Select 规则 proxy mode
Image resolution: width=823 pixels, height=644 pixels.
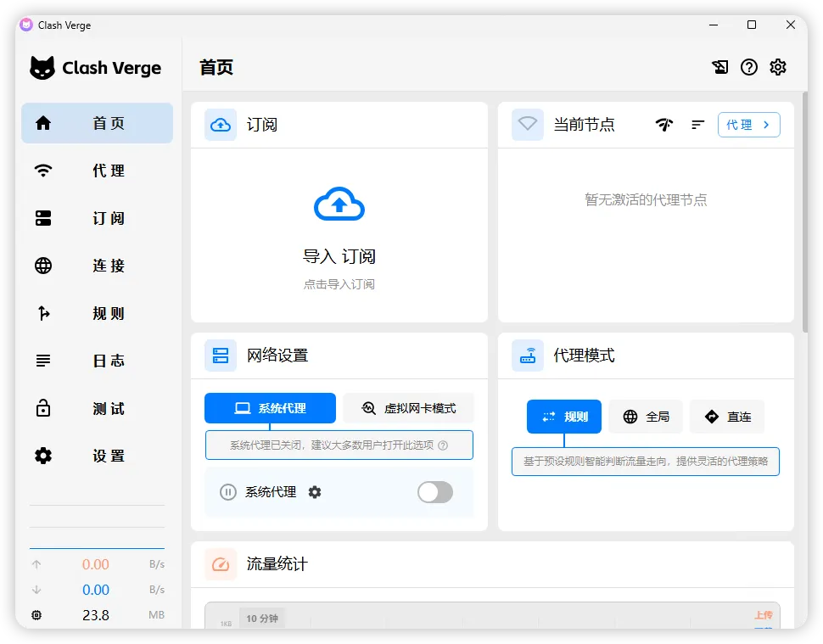pyautogui.click(x=564, y=417)
